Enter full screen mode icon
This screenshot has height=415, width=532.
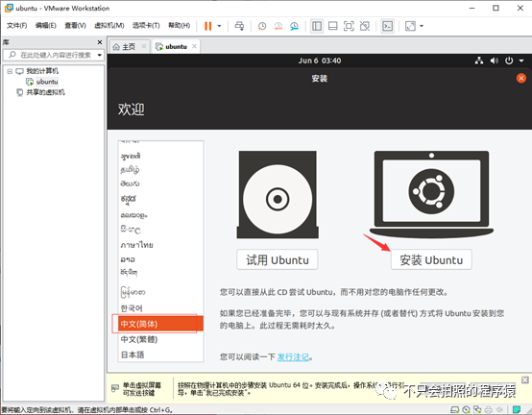[349, 26]
